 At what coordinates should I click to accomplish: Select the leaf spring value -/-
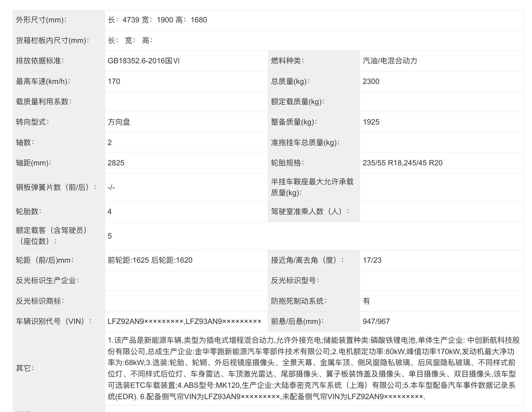111,187
